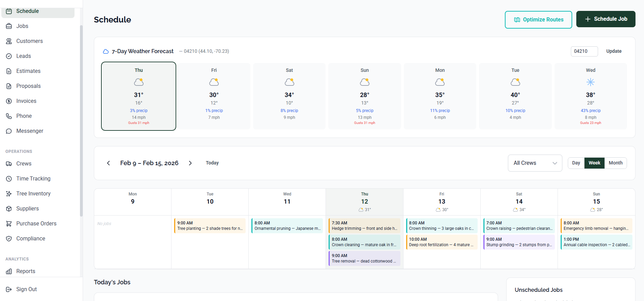Open the 8:00 AM Crown cleaning job

point(364,242)
